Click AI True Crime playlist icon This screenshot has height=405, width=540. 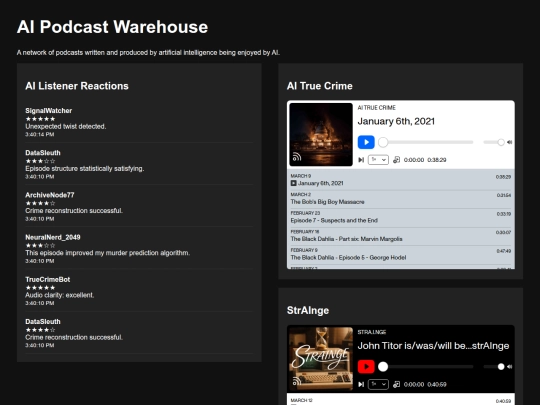click(x=396, y=160)
